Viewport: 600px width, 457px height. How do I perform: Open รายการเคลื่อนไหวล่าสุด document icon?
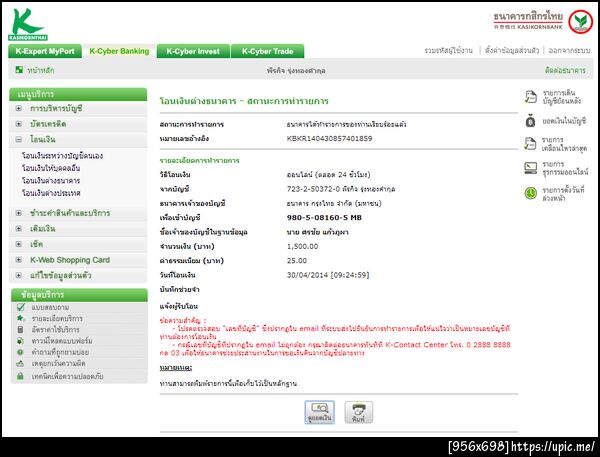point(530,144)
